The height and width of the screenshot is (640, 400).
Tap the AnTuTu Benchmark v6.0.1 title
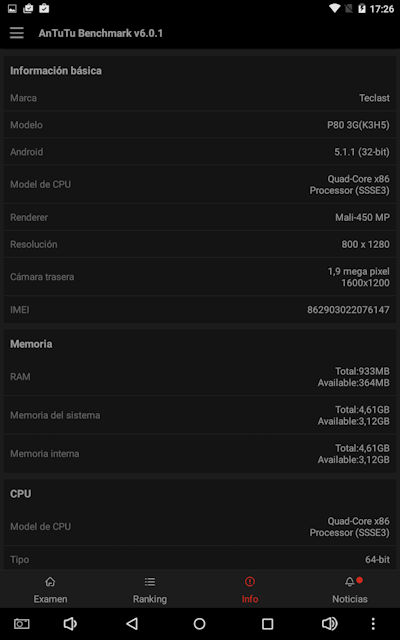coord(100,33)
